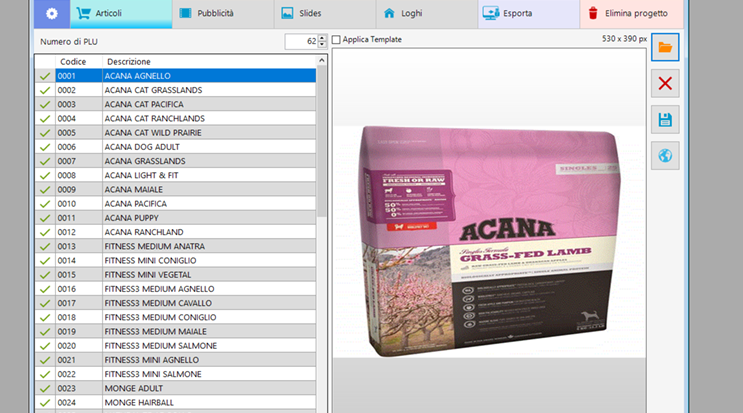Image resolution: width=743 pixels, height=413 pixels.
Task: Select row ACANA CAT RANCHLANDS
Action: pyautogui.click(x=175, y=118)
